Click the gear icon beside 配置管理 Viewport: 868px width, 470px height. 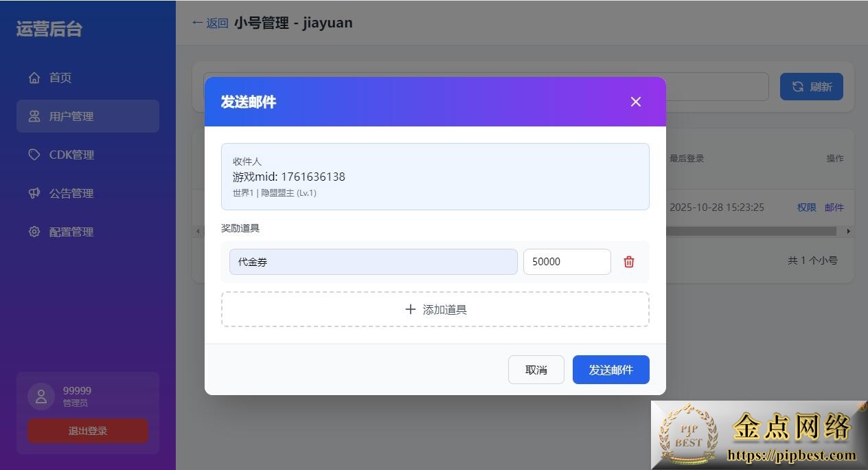point(35,232)
